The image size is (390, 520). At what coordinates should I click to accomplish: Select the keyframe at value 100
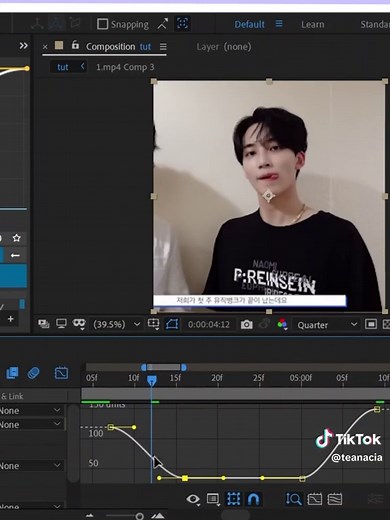[111, 427]
